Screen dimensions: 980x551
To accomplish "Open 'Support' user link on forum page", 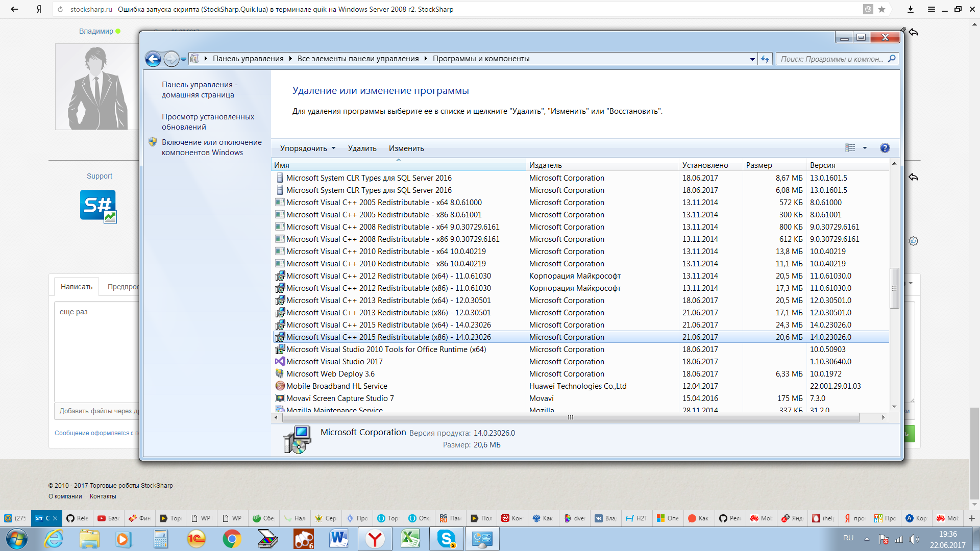I will pos(99,176).
